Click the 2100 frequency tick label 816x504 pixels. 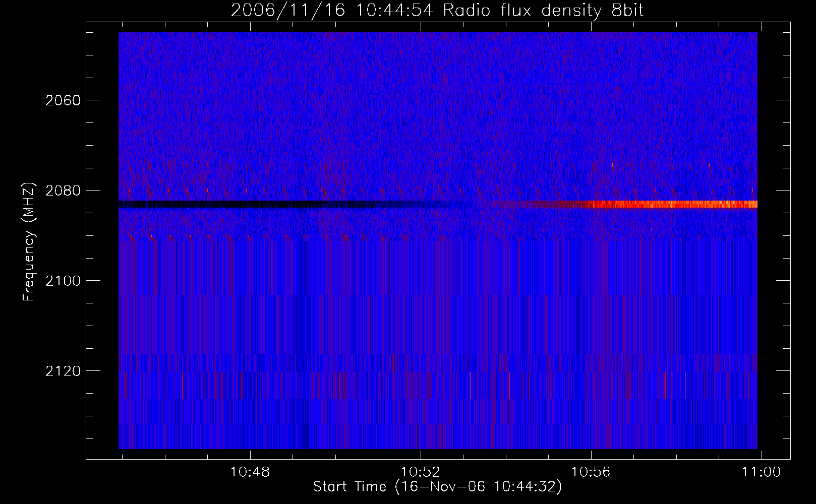(x=63, y=281)
